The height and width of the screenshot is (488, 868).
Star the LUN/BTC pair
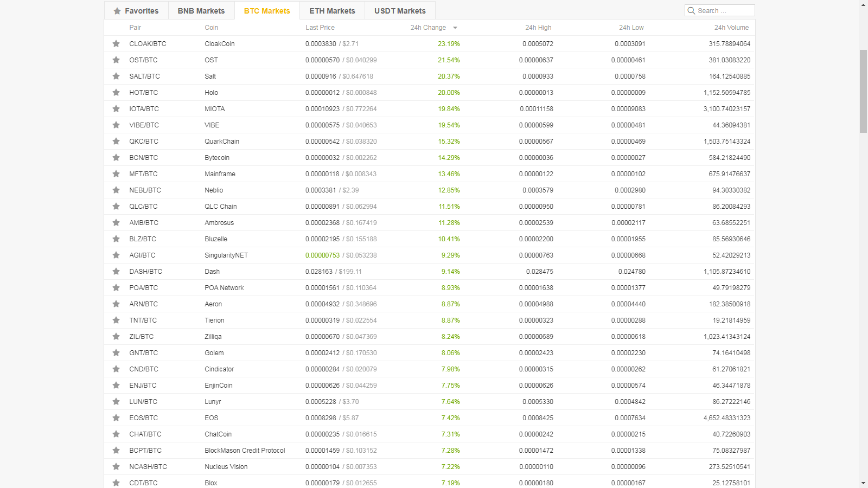pyautogui.click(x=116, y=402)
